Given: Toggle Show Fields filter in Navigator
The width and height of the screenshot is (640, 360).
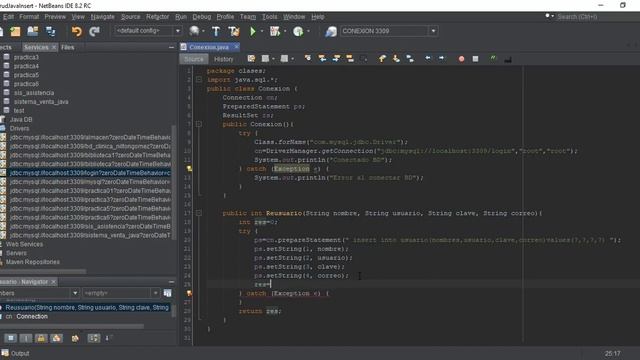Looking at the screenshot, I should tap(26, 338).
